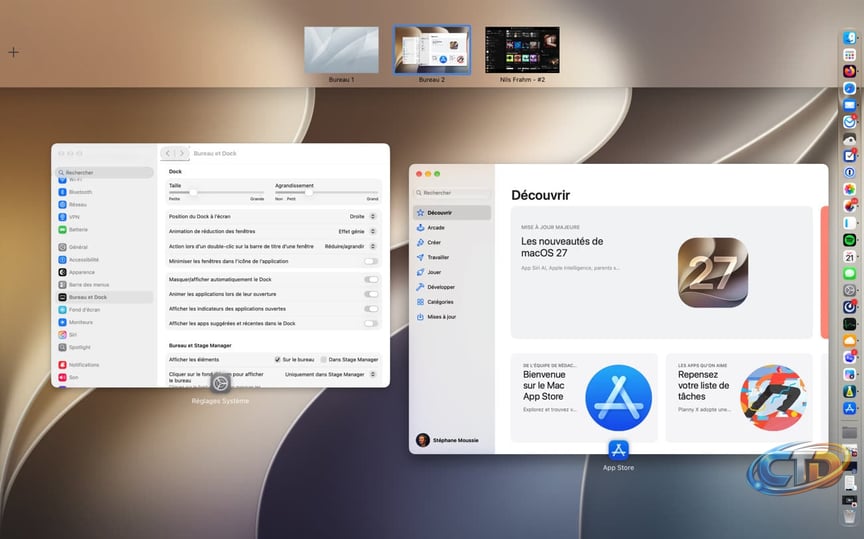Click the blue App Store logo card image
864x539 pixels.
click(x=618, y=397)
